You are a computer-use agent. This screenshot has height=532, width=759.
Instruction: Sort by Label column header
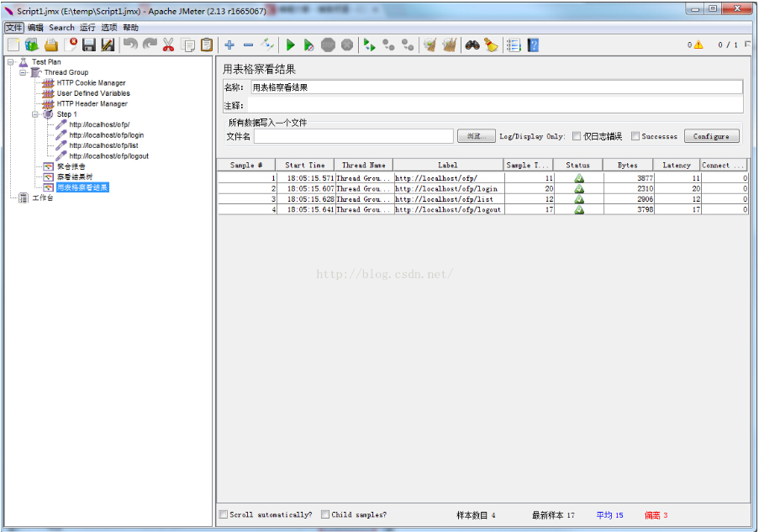point(448,165)
